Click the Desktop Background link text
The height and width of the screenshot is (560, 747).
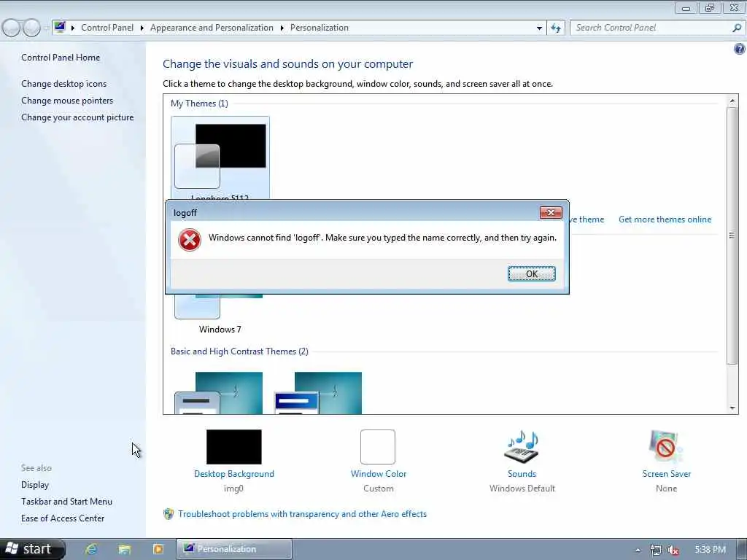(x=234, y=474)
